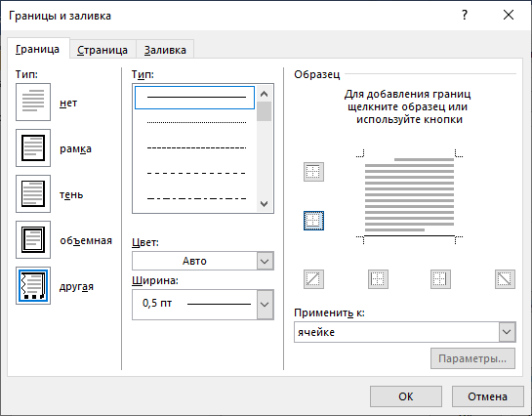Choose the 'другая' custom border preset

click(x=33, y=285)
